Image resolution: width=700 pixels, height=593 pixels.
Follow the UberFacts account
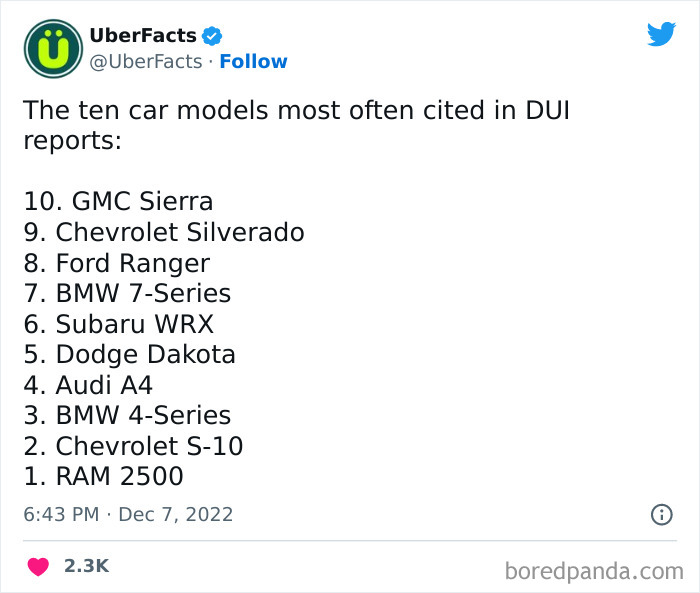253,62
